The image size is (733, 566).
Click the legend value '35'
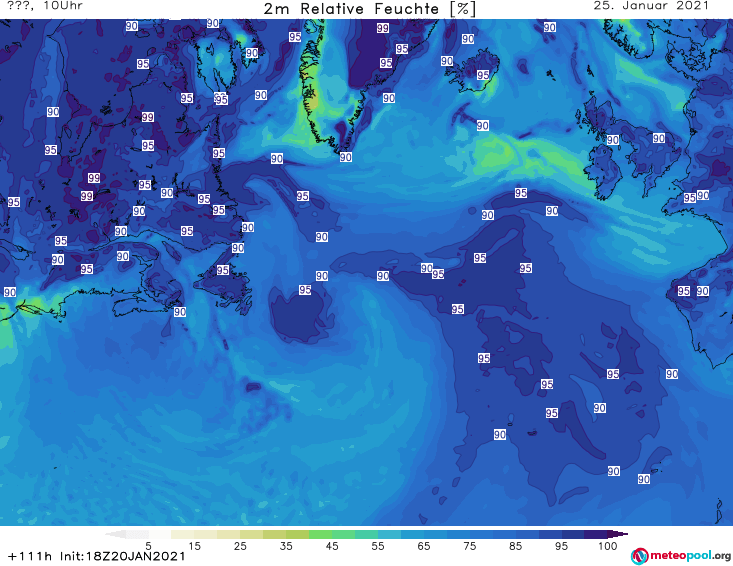286,546
